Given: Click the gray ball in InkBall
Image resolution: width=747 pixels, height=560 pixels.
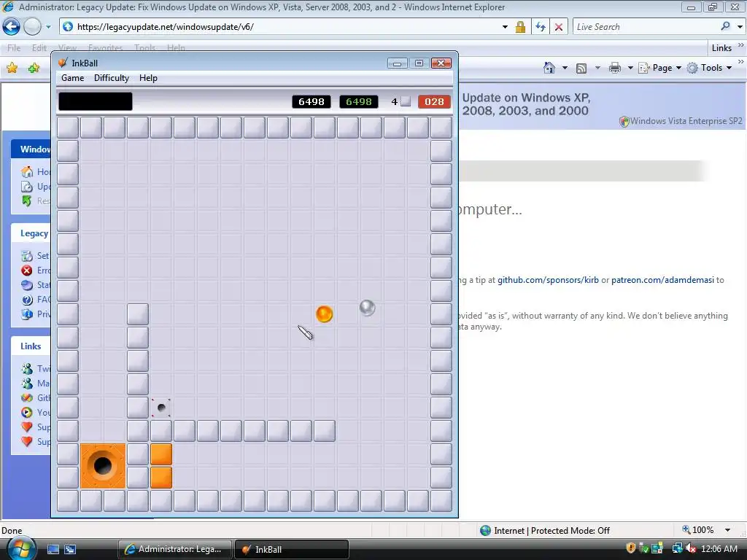Looking at the screenshot, I should [x=367, y=308].
